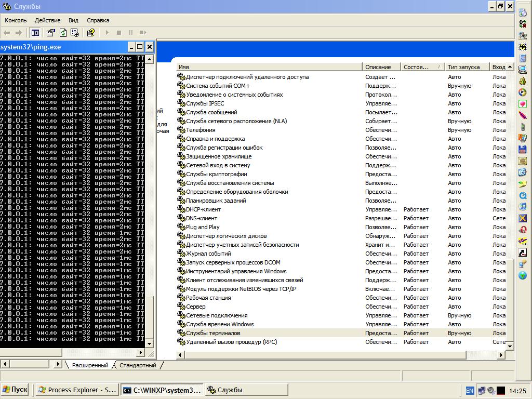Switch to the Расширенный tab
Viewport: 532px width, 399px height.
[90, 365]
